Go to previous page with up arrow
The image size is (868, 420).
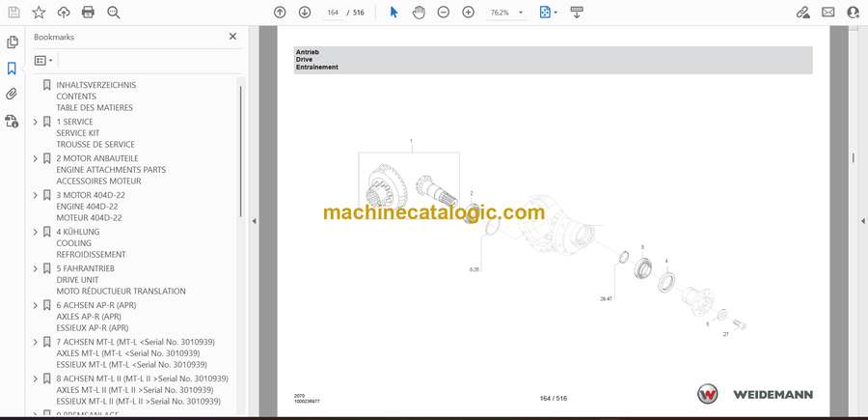[280, 13]
